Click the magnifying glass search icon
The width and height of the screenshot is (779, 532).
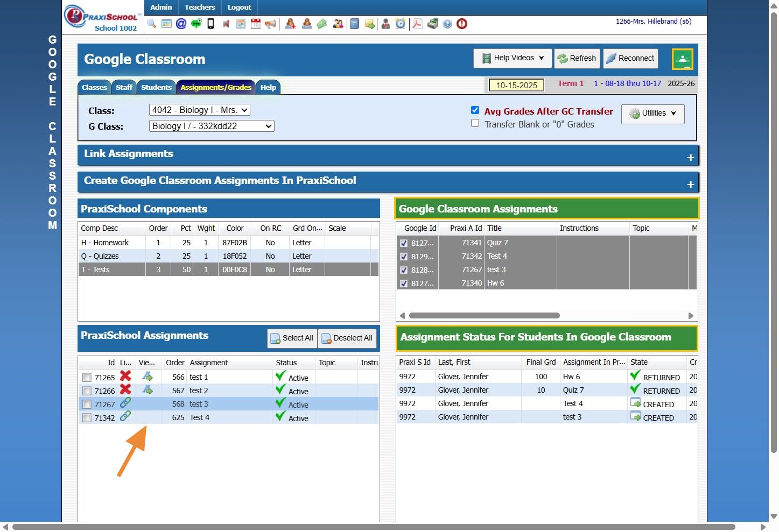point(151,24)
